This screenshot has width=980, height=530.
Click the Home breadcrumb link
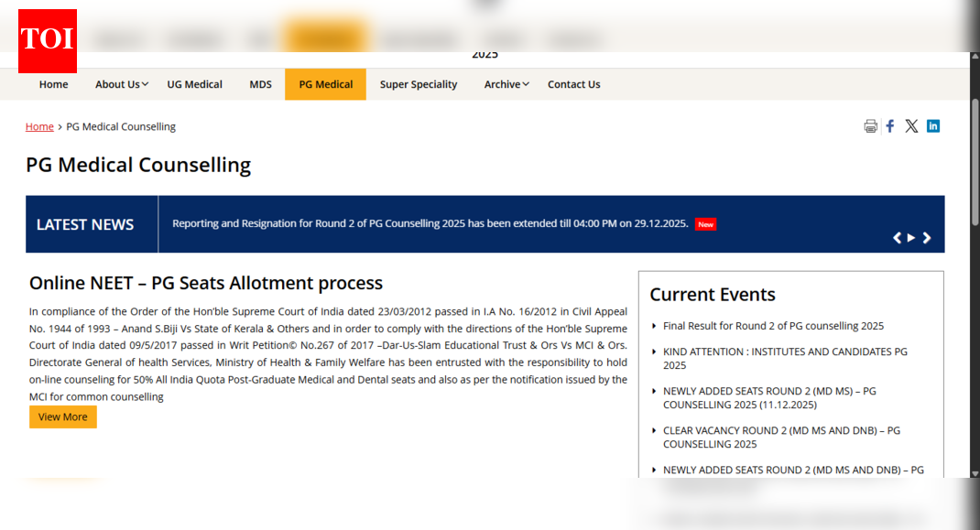point(39,126)
